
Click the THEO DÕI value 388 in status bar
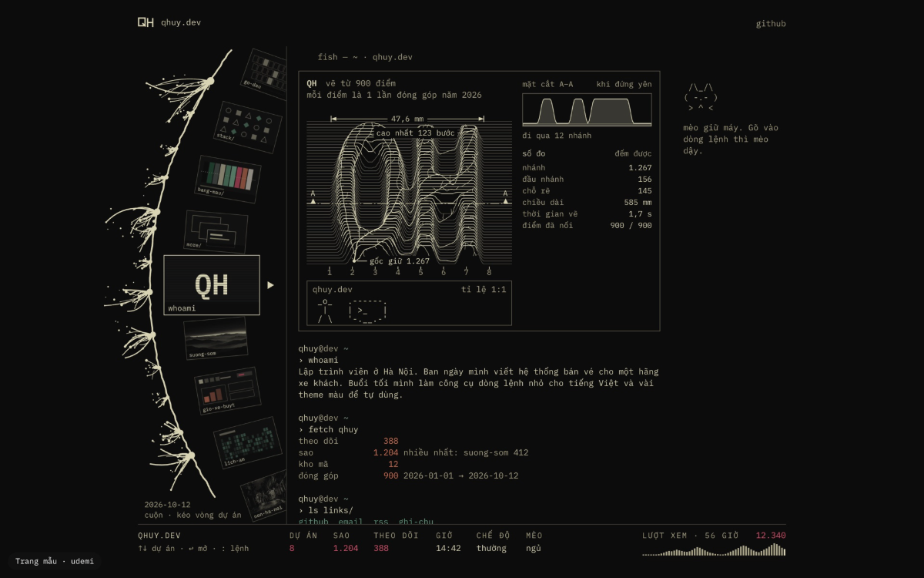381,548
